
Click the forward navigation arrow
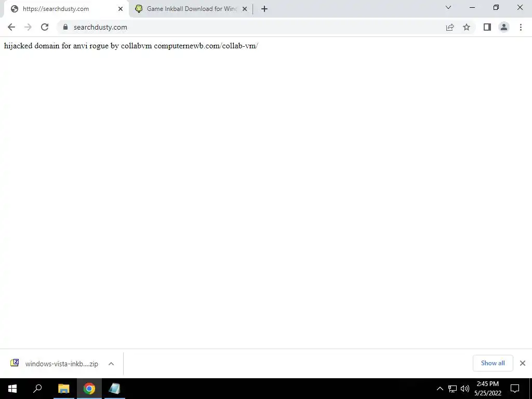(28, 27)
